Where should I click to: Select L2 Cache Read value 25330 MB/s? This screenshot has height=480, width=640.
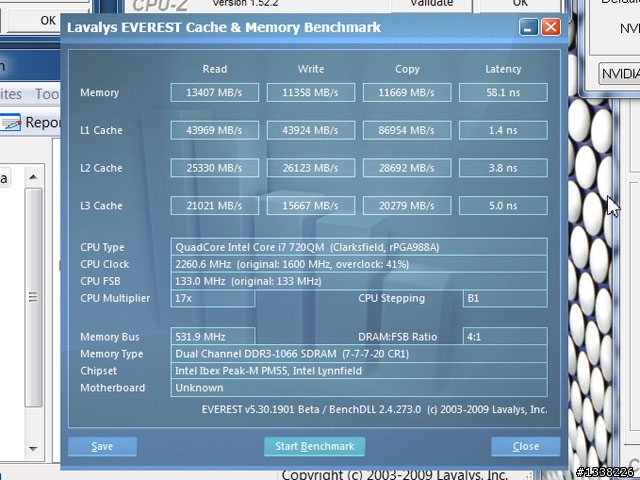point(214,168)
